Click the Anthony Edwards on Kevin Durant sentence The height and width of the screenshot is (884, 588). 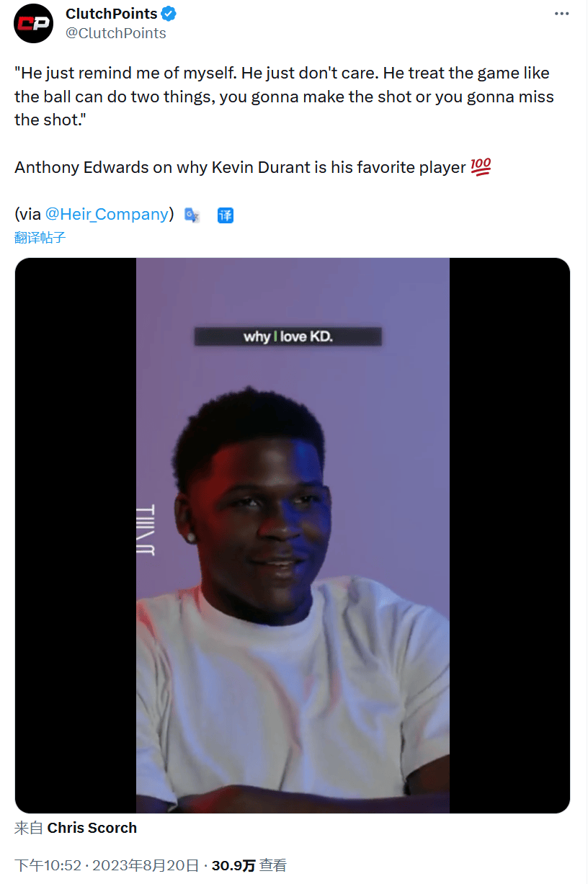pos(240,167)
